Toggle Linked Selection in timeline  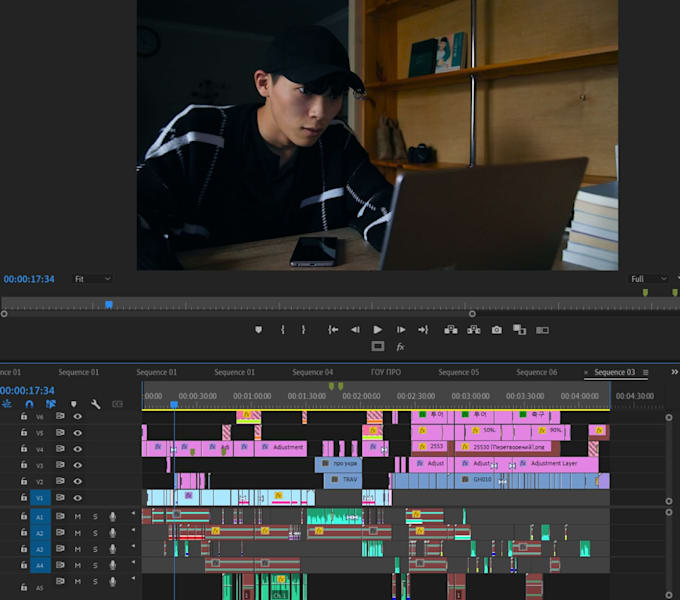pyautogui.click(x=51, y=404)
